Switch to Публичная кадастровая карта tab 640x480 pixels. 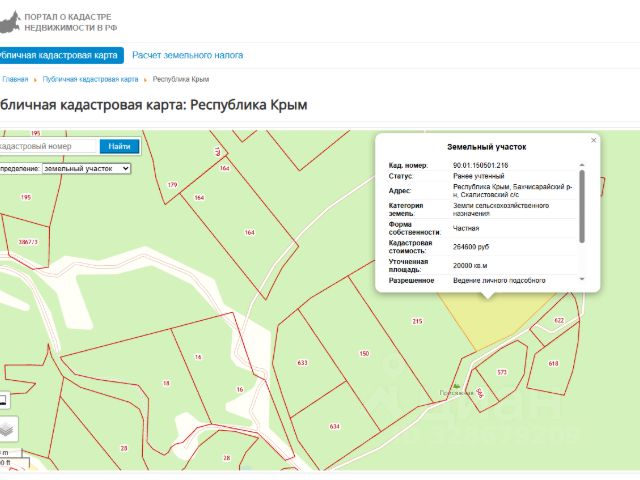coord(60,55)
